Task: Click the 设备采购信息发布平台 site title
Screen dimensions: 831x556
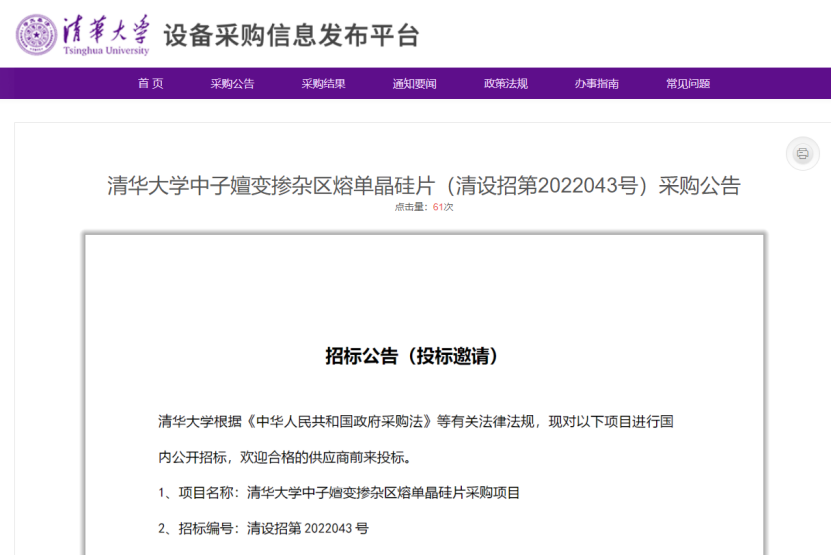Action: (291, 36)
